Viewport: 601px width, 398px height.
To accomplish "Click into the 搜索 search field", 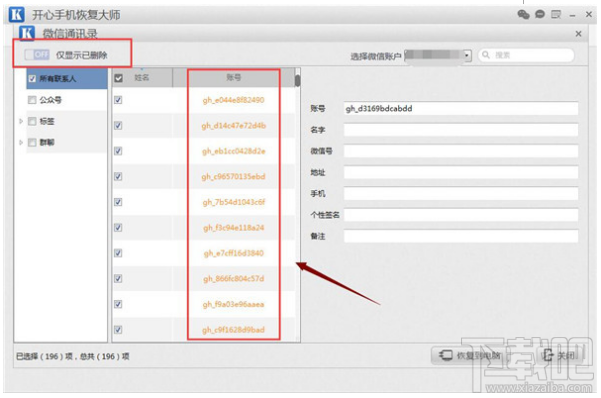I will tap(526, 55).
